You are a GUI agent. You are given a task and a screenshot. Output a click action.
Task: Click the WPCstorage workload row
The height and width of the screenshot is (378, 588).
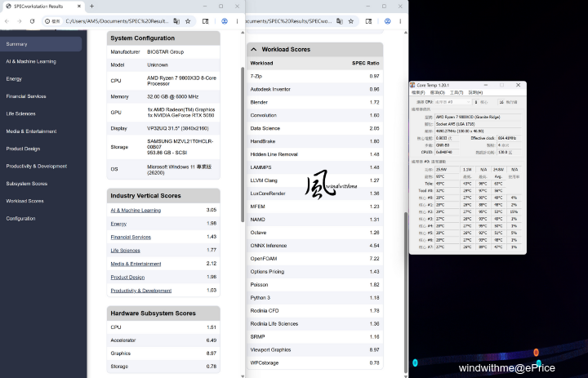pyautogui.click(x=314, y=363)
